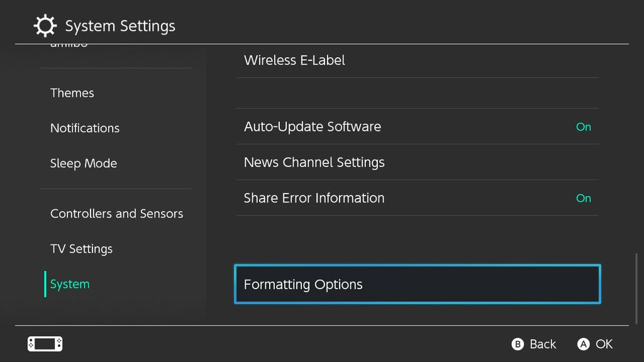The height and width of the screenshot is (362, 644).
Task: Open Formatting Options
Action: pos(418,284)
